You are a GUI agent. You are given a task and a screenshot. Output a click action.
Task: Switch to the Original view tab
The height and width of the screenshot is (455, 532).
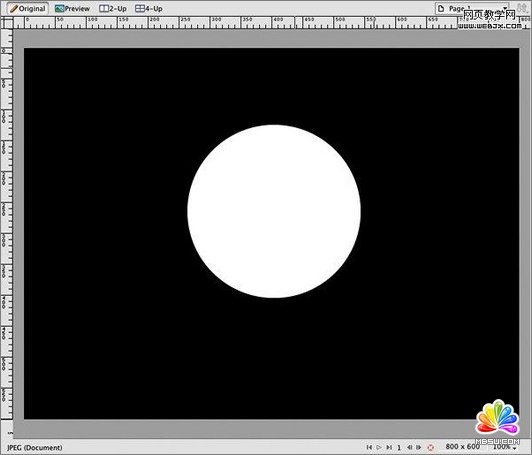27,8
